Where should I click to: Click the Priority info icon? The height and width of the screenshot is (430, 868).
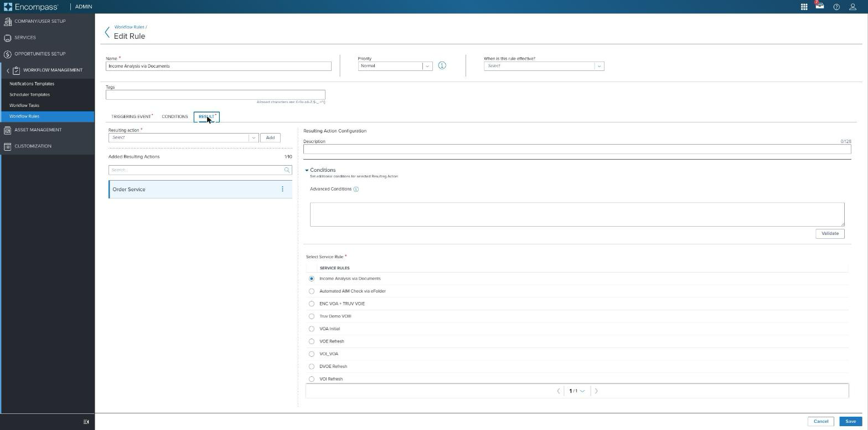(x=442, y=65)
